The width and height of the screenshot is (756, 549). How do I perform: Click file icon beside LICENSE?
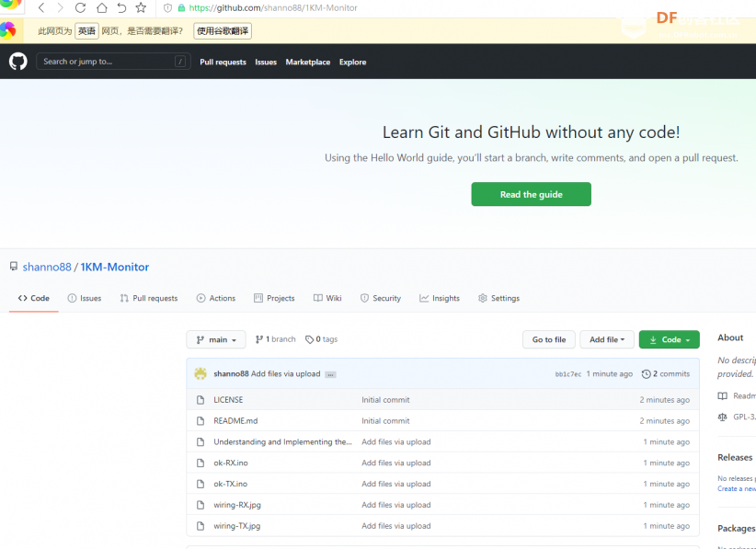pos(200,400)
